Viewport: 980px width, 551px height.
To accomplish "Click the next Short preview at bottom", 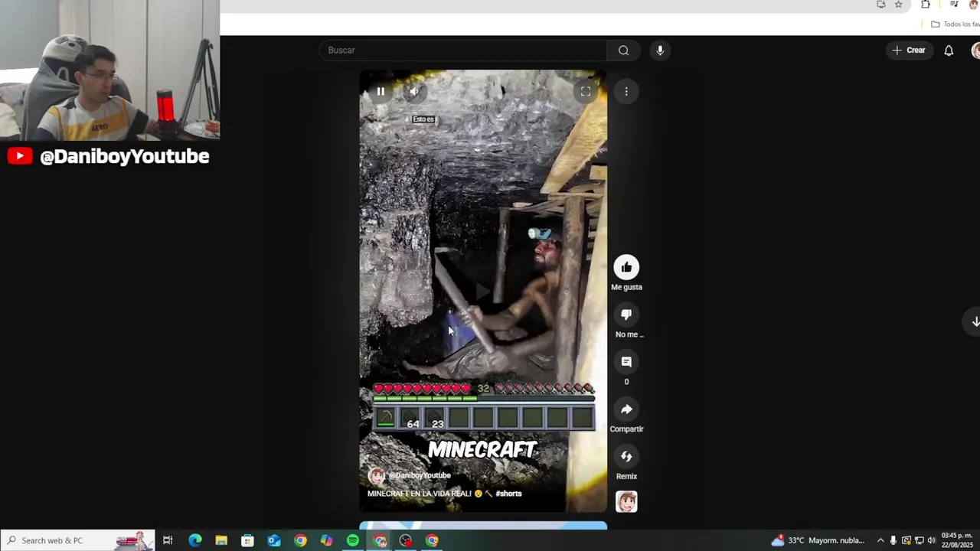I will [483, 526].
